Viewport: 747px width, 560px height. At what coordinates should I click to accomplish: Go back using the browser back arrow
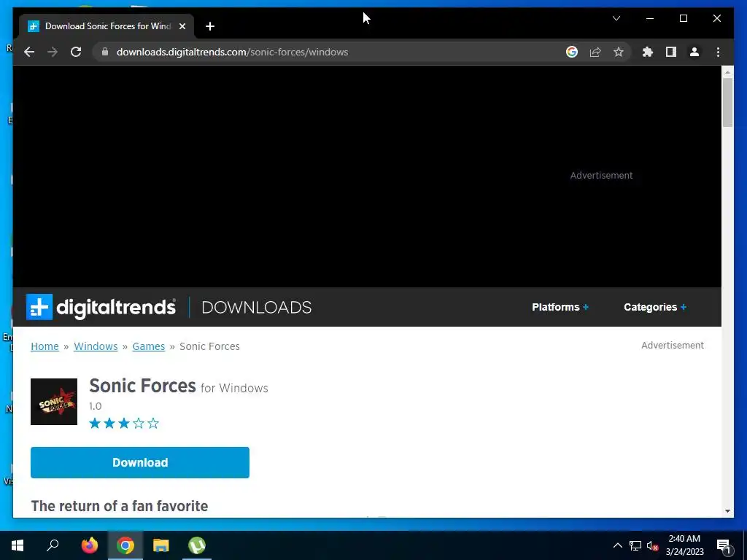(29, 52)
